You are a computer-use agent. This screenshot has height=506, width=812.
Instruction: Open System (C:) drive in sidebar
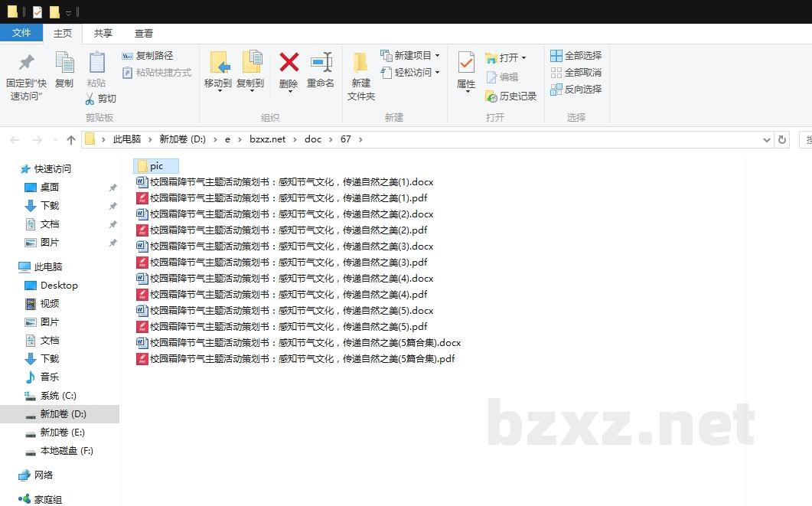click(x=58, y=396)
